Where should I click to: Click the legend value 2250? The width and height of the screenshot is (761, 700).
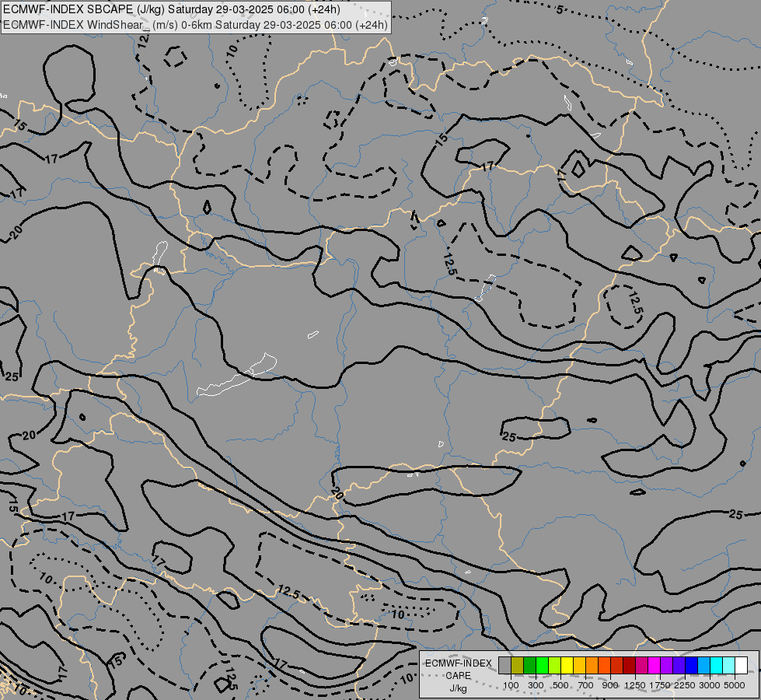pos(685,685)
